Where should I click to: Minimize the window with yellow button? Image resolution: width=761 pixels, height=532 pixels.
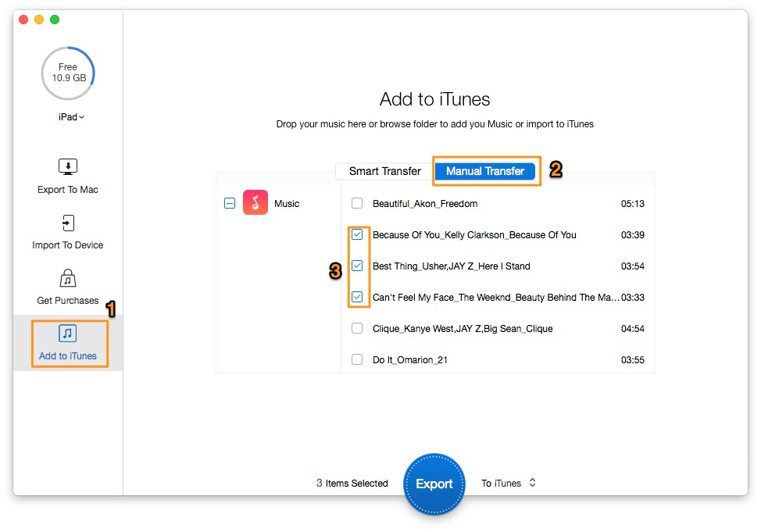tap(39, 20)
